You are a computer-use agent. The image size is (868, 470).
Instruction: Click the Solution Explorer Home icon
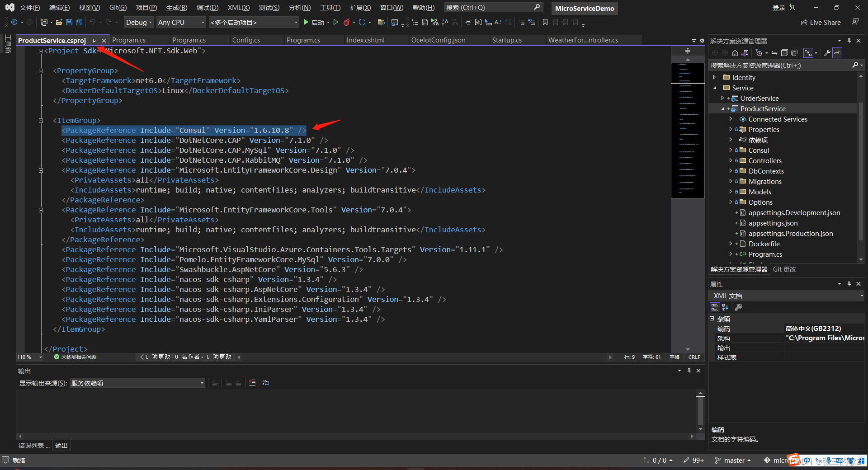click(x=735, y=53)
